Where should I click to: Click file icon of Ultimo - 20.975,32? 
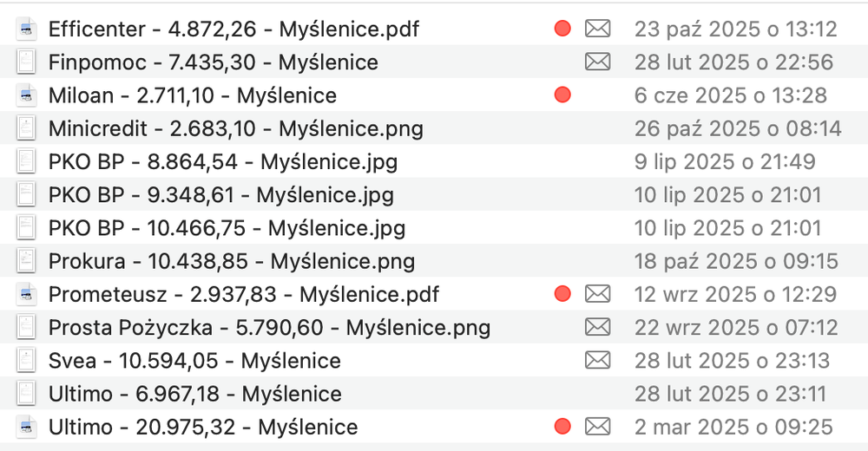[26, 428]
